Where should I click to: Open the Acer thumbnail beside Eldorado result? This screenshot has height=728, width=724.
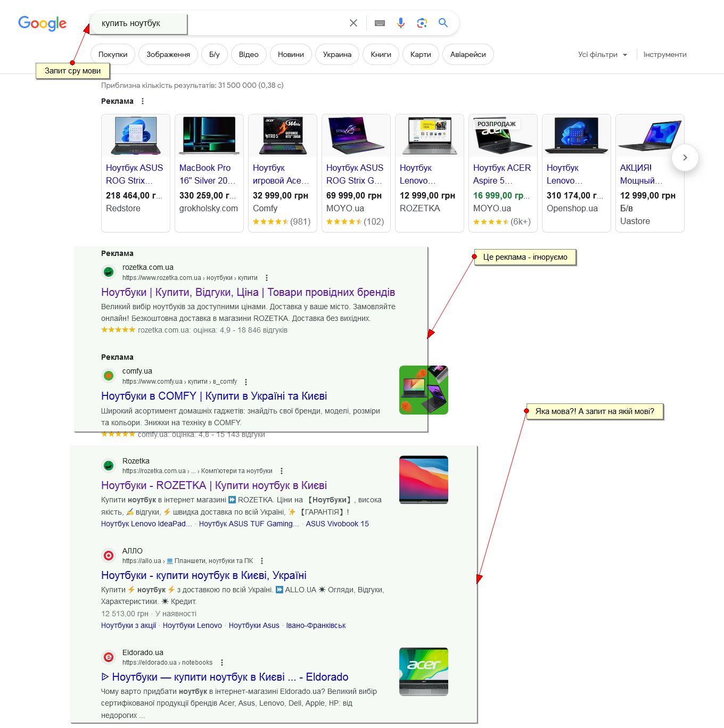[x=424, y=672]
